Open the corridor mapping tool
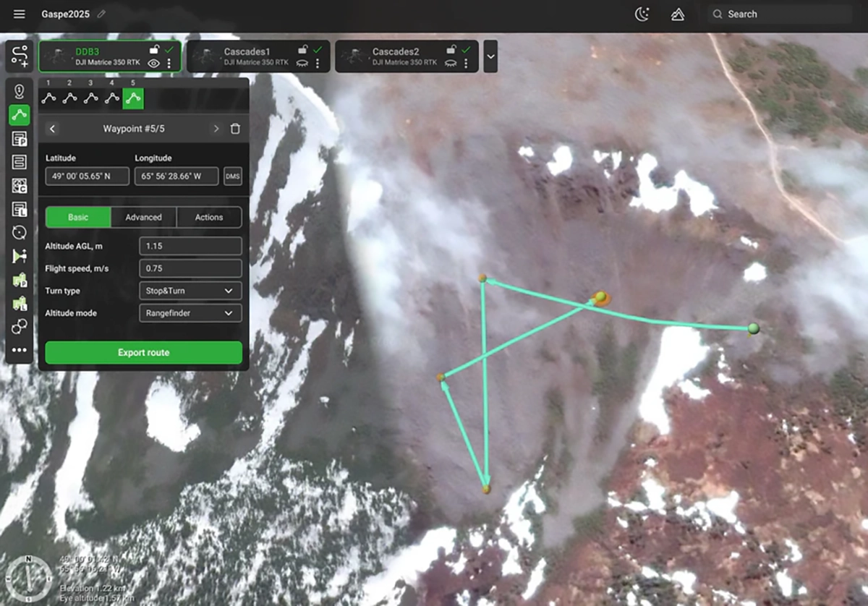Screen dimensions: 868x606 point(20,184)
